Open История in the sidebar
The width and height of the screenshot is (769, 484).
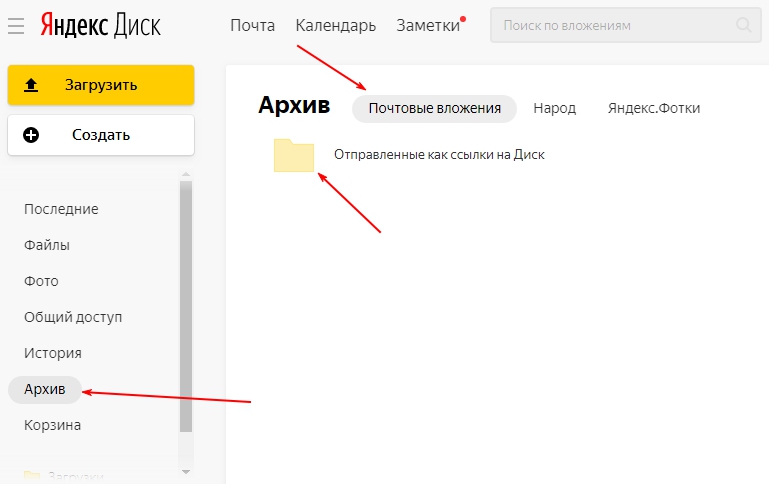point(53,353)
